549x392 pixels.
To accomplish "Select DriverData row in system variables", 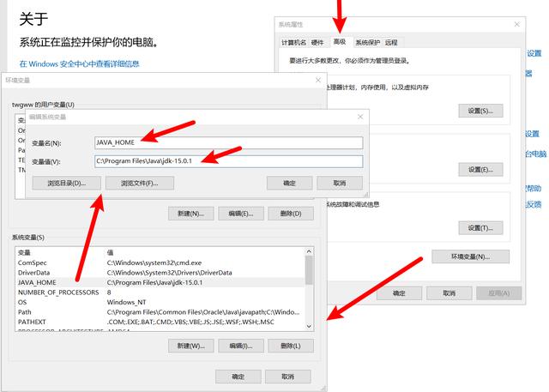I will click(x=160, y=273).
